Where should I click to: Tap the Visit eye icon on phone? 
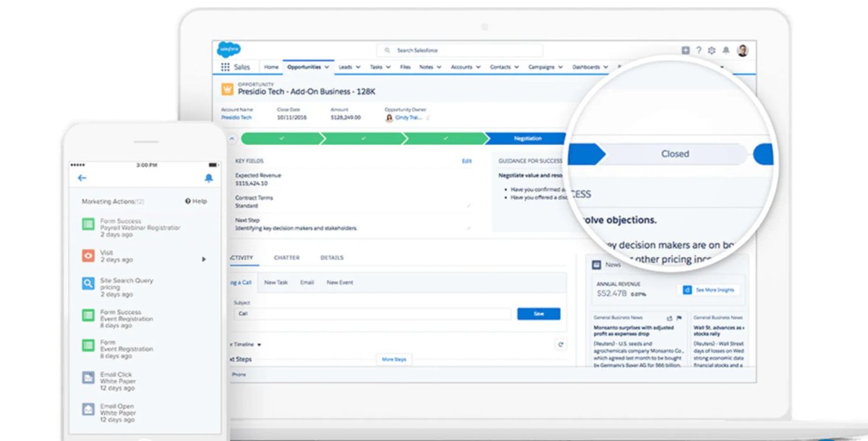pyautogui.click(x=88, y=255)
